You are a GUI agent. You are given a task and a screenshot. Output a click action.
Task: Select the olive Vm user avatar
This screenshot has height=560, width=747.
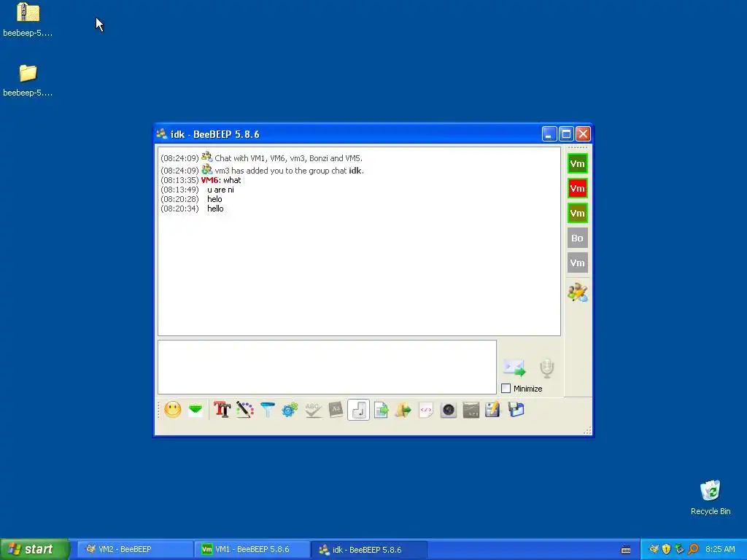[x=578, y=214]
